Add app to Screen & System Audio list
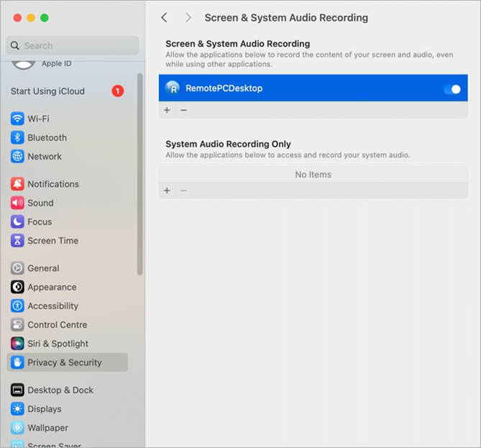The image size is (481, 448). click(x=168, y=110)
